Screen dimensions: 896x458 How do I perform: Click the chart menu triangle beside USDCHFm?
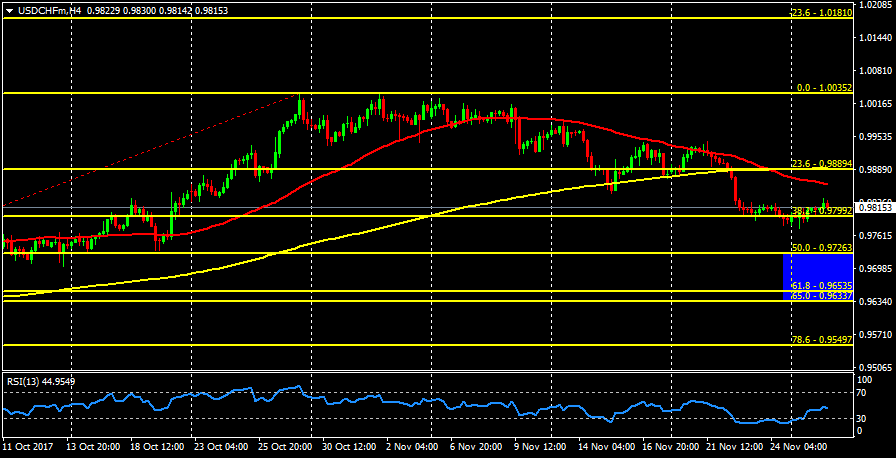pos(8,10)
